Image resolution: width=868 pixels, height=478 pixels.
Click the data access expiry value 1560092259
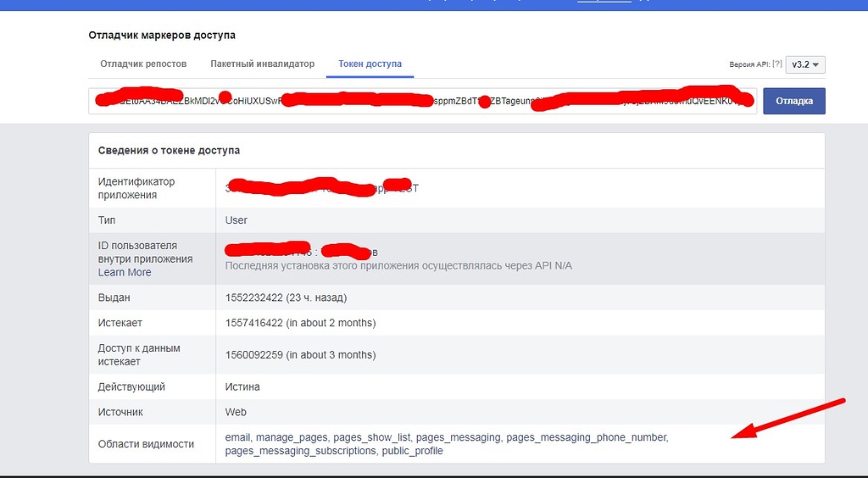pyautogui.click(x=254, y=355)
